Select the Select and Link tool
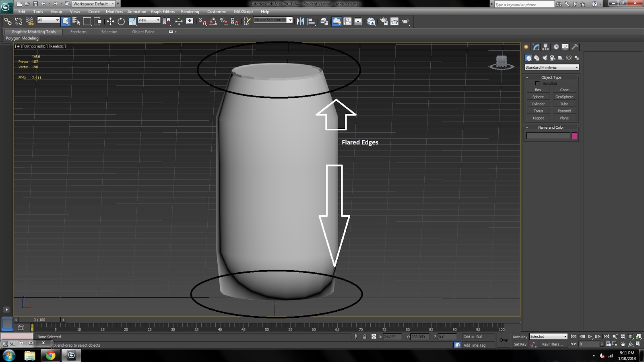 (7, 21)
